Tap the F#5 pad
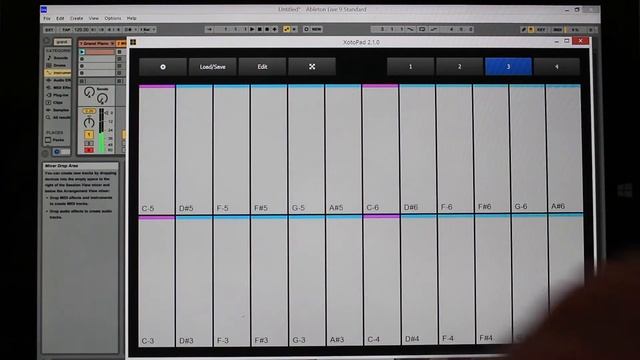640x360 pixels. 269,149
